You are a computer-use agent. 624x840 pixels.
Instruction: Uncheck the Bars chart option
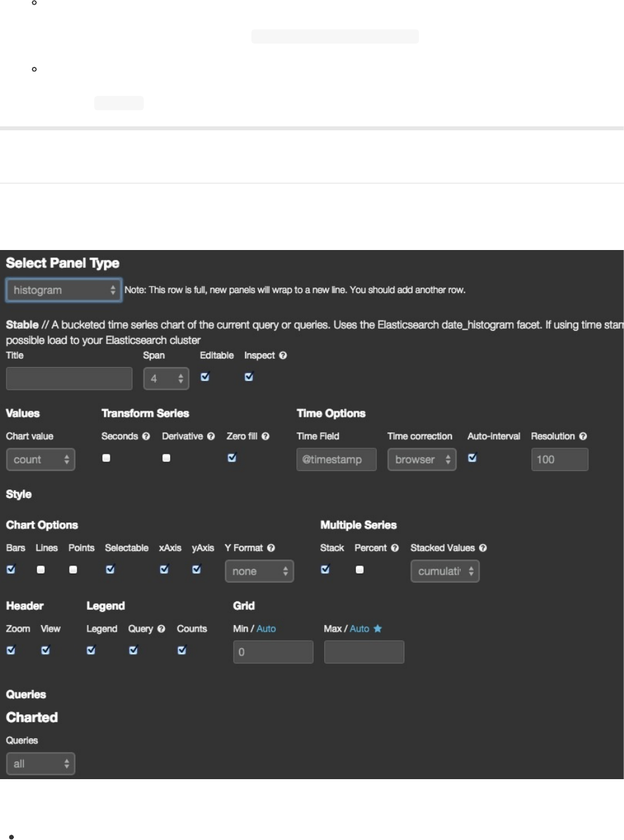11,569
